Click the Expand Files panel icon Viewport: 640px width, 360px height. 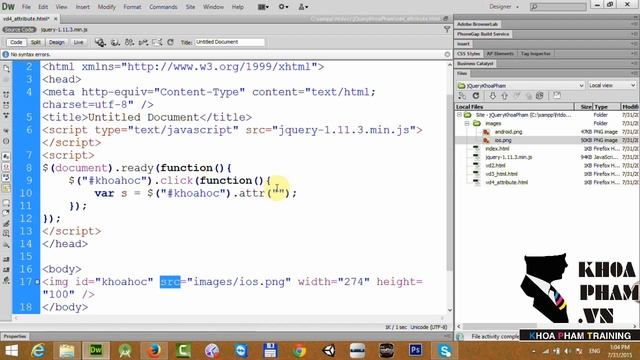[x=557, y=96]
